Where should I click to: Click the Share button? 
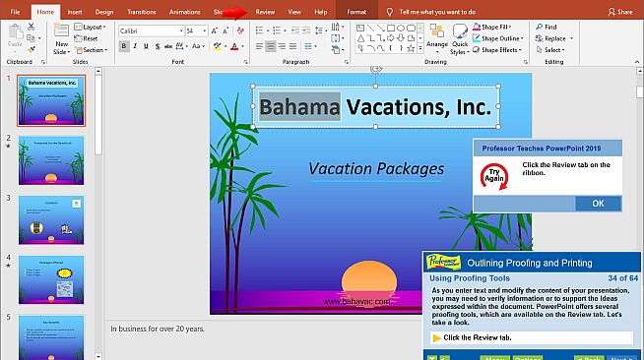tap(620, 12)
